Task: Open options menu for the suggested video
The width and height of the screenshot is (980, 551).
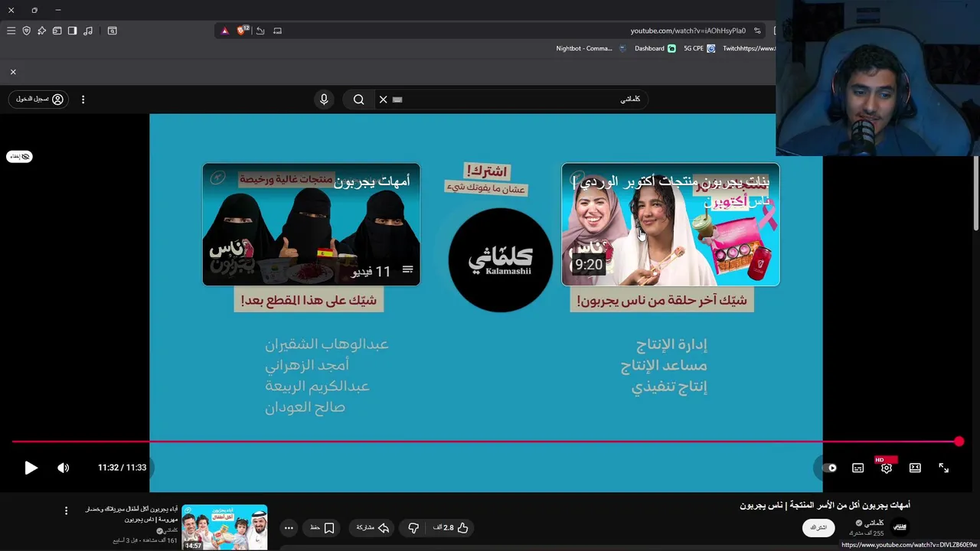Action: point(66,510)
